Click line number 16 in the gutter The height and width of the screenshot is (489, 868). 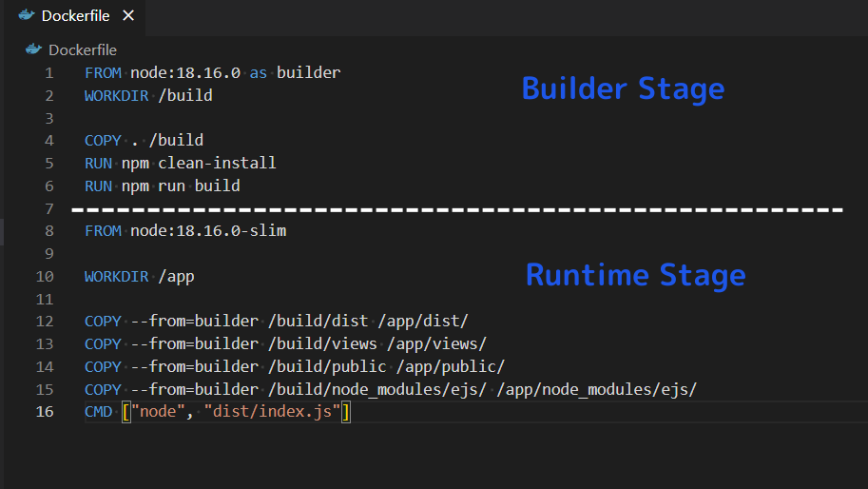coord(45,412)
